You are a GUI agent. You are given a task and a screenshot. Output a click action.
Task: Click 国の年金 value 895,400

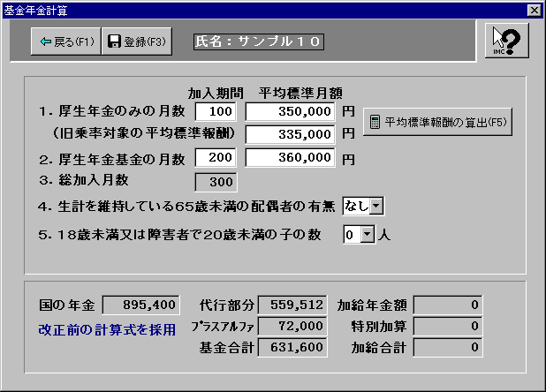141,305
